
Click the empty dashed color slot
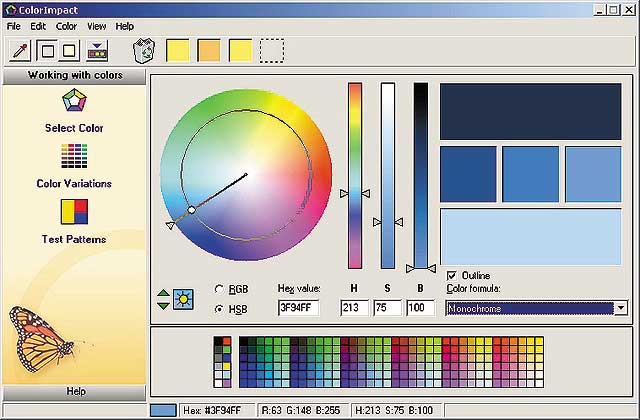tap(272, 51)
